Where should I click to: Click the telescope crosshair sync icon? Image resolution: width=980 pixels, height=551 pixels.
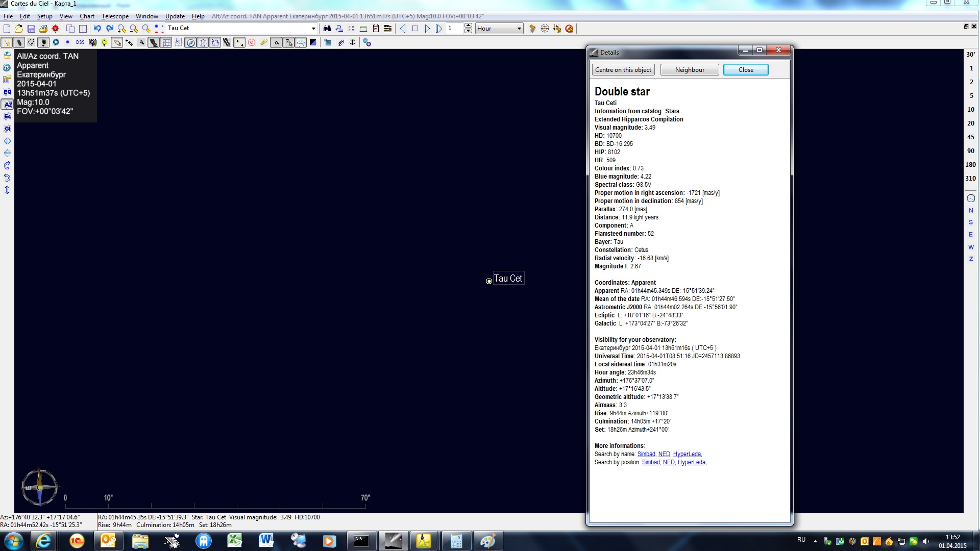[545, 29]
